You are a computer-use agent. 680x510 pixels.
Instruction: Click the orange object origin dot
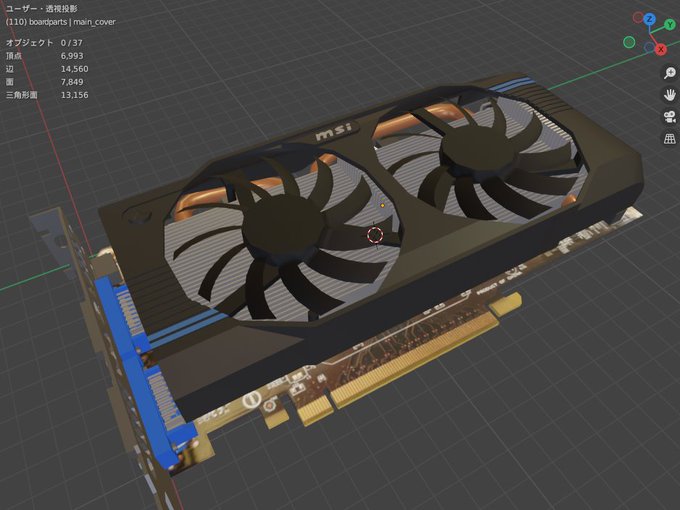pyautogui.click(x=382, y=206)
